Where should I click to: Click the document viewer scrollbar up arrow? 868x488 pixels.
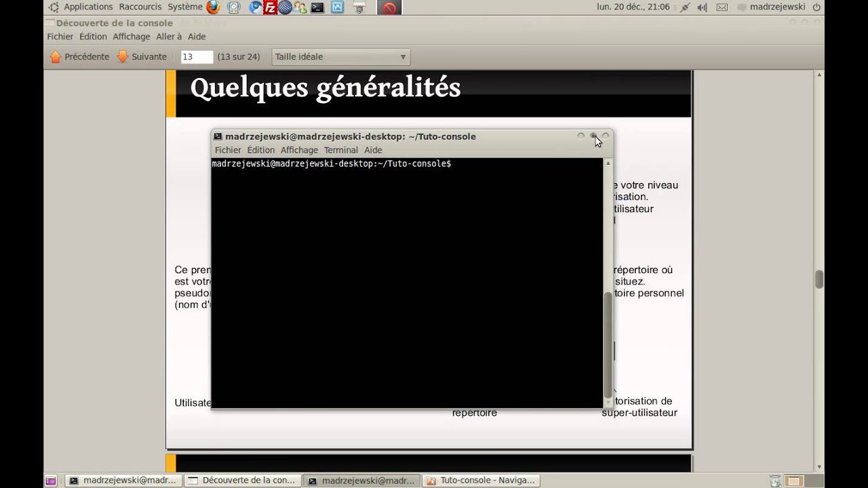point(819,74)
